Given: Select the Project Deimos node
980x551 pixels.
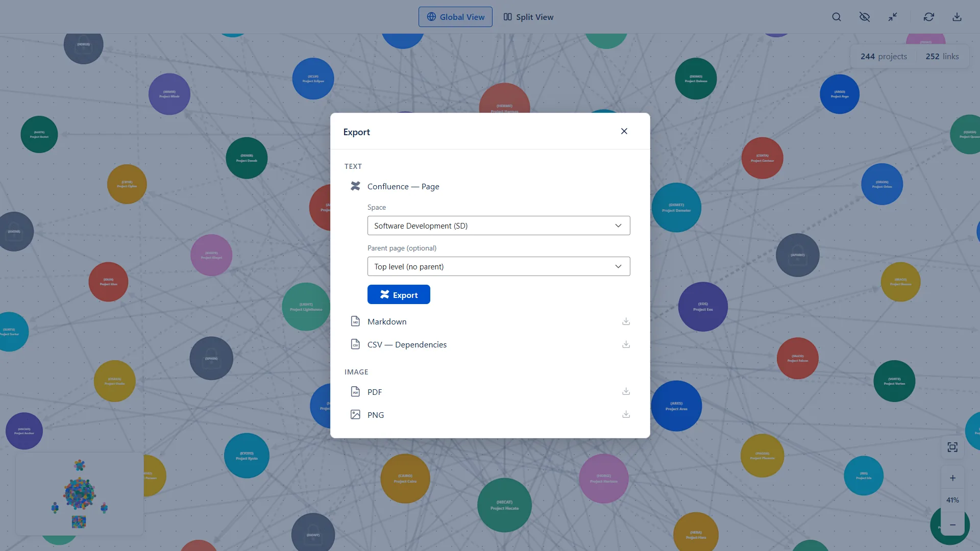Looking at the screenshot, I should (x=696, y=79).
